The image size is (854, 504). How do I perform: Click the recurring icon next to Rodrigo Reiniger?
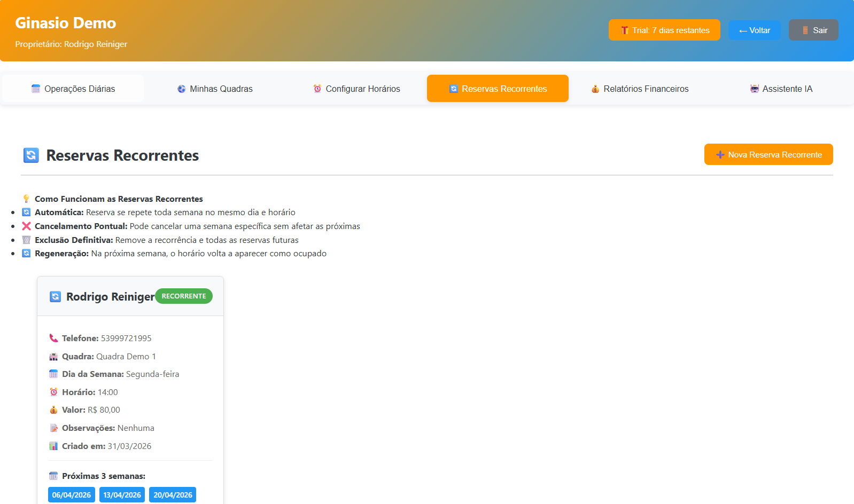pyautogui.click(x=55, y=297)
